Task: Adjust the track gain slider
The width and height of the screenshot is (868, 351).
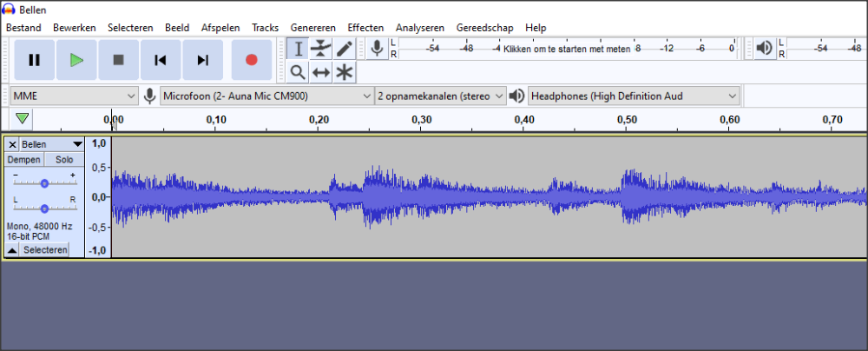Action: 44,183
